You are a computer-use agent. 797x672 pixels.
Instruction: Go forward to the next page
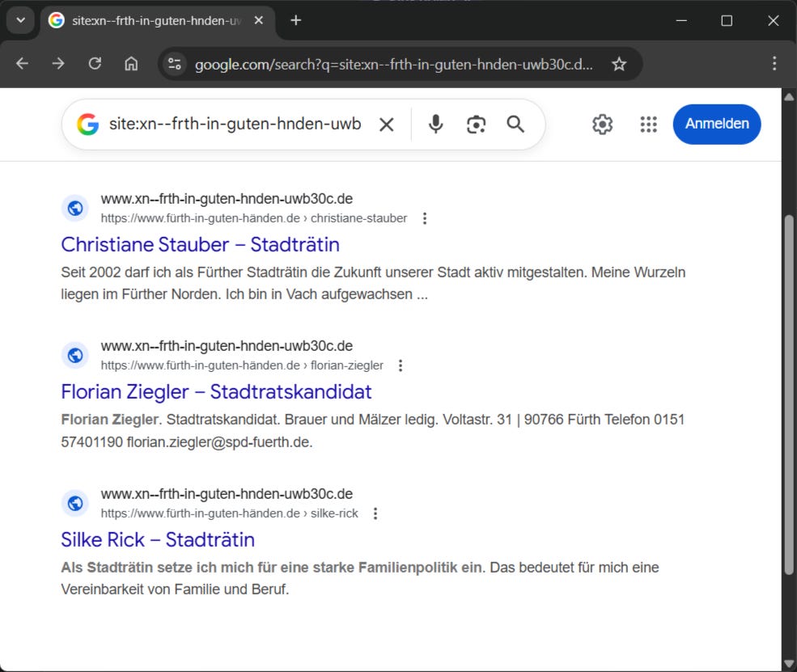tap(58, 64)
